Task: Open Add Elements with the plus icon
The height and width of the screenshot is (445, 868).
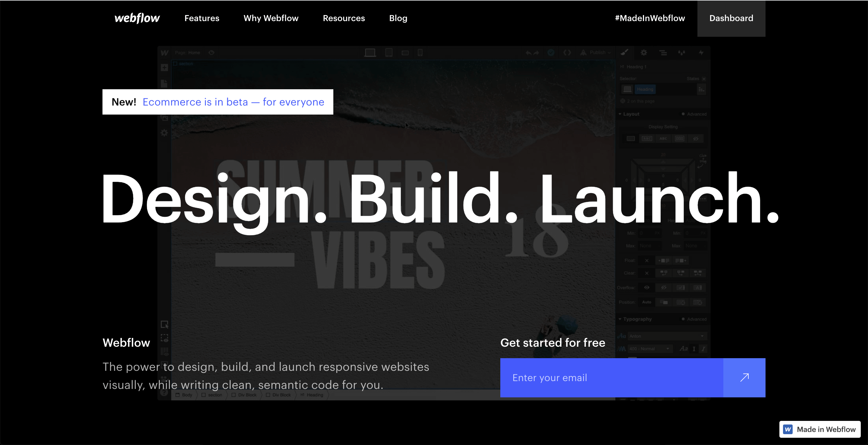Action: [164, 68]
